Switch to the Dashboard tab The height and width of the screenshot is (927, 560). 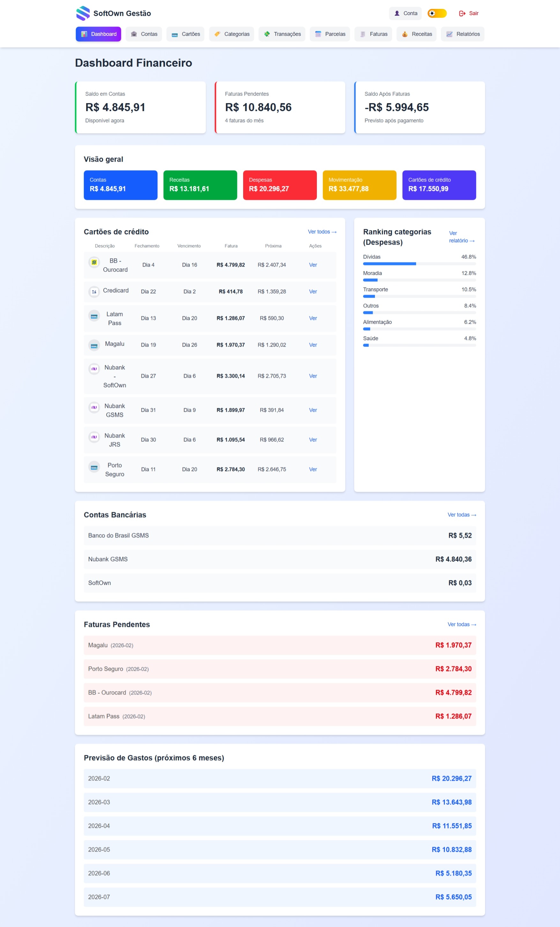coord(98,34)
